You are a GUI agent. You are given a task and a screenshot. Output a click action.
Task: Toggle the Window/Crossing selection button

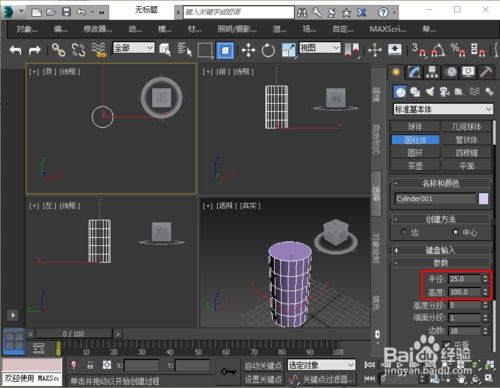point(225,50)
